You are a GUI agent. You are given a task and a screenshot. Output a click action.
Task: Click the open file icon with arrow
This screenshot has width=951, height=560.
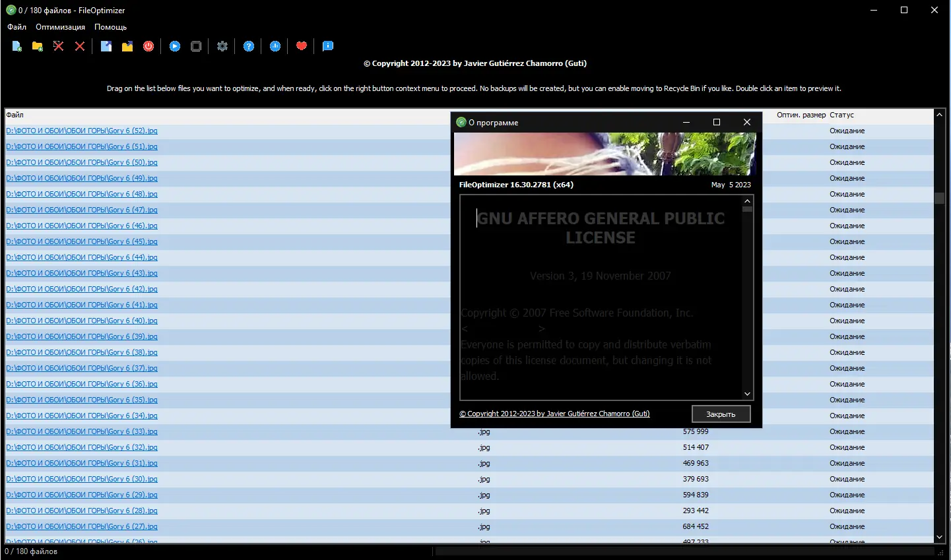click(106, 46)
